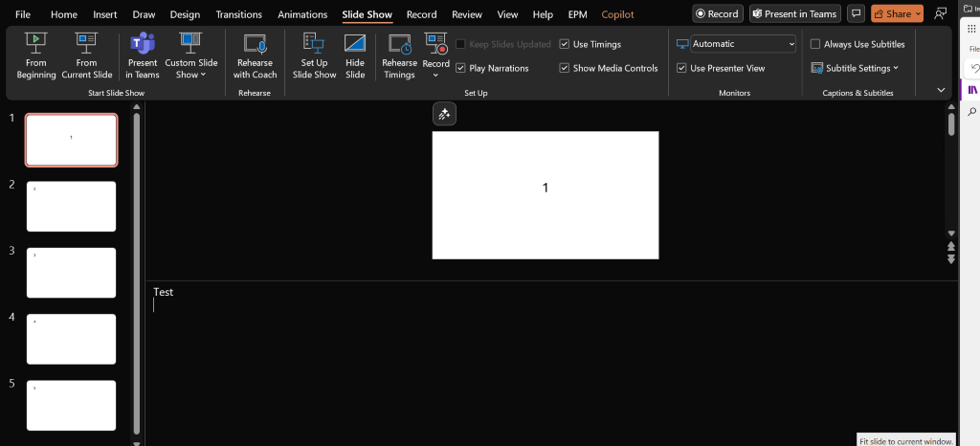Click the search magnifier in side panel
Image resolution: width=980 pixels, height=446 pixels.
click(x=972, y=112)
